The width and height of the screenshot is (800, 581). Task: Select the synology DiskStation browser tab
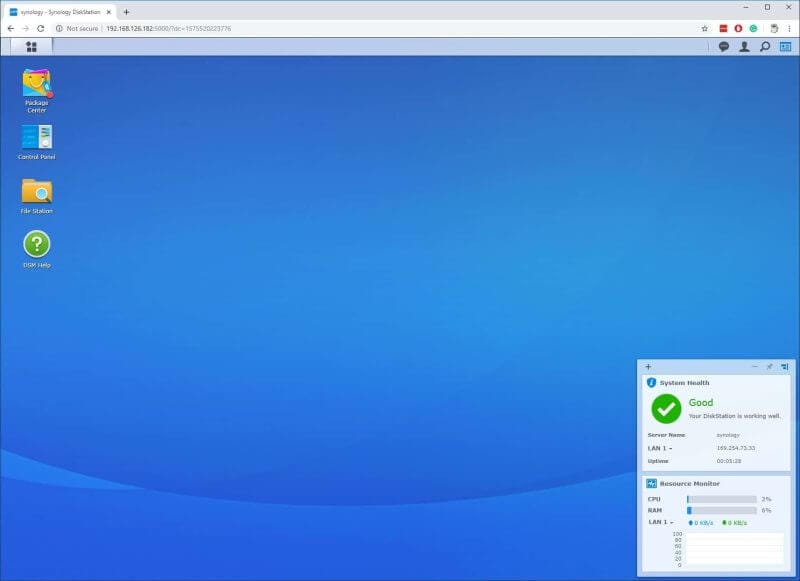tap(60, 9)
